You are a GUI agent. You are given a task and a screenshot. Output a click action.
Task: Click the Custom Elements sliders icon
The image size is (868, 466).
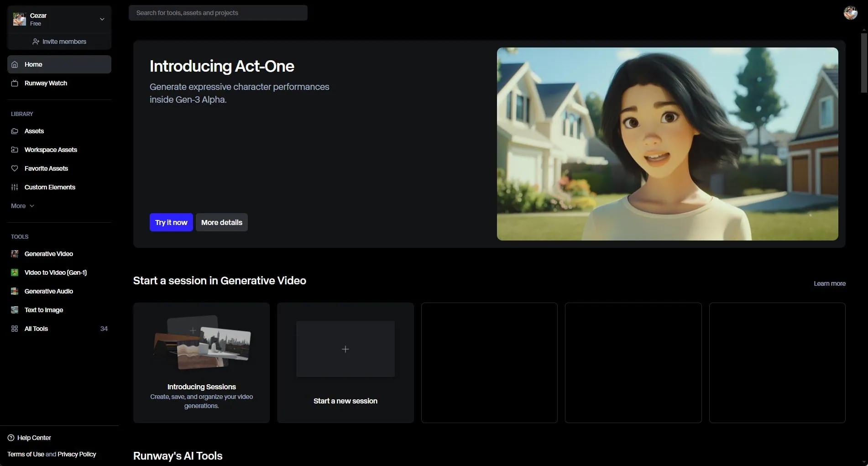point(15,187)
